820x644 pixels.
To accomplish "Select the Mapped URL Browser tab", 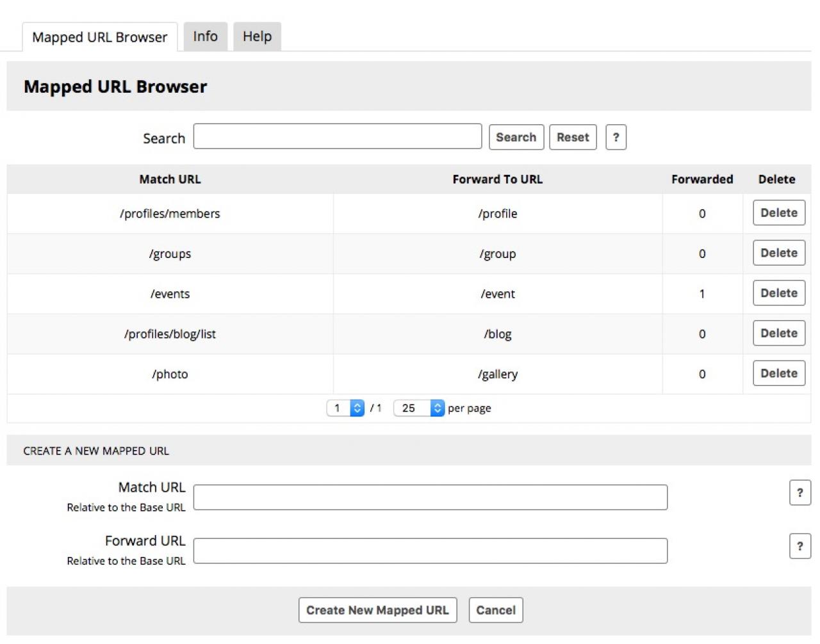I will pyautogui.click(x=99, y=37).
